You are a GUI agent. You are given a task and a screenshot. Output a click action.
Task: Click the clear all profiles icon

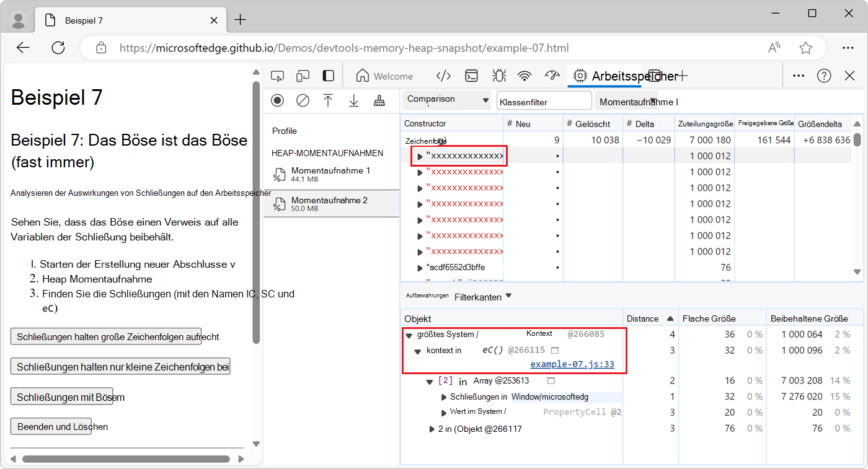pos(303,100)
